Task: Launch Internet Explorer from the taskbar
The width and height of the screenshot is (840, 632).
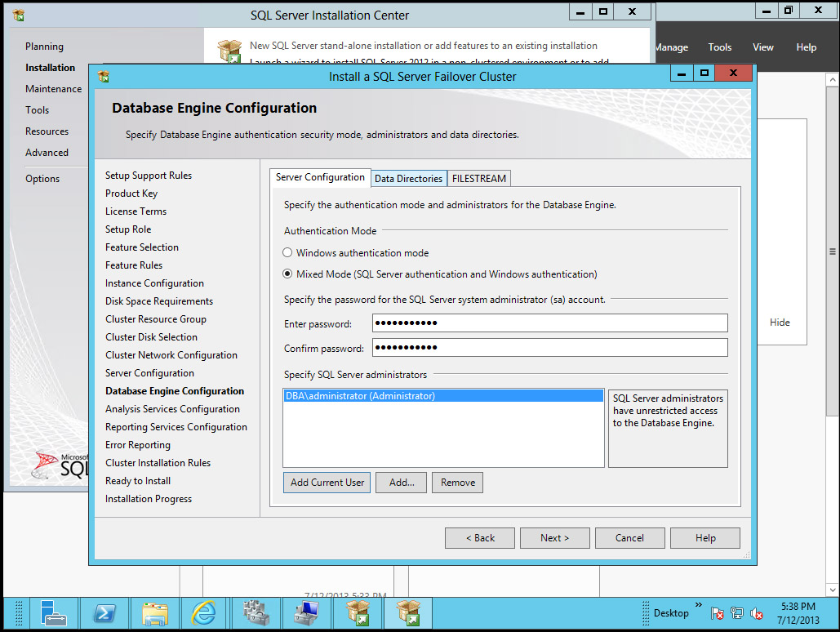Action: [205, 613]
